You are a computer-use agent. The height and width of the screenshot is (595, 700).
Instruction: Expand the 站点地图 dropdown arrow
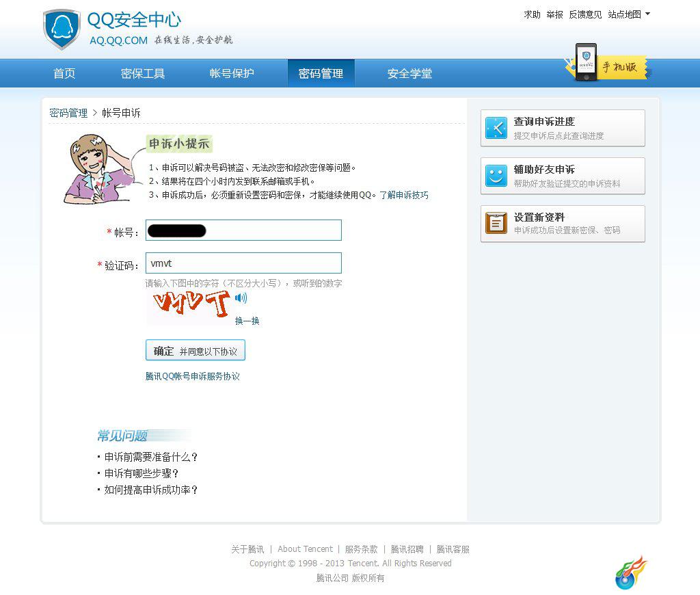point(648,14)
